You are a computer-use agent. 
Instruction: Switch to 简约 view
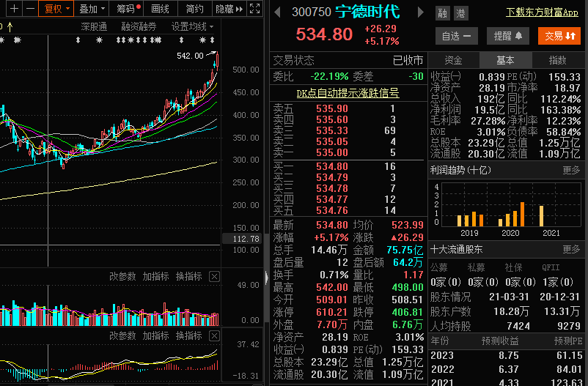pos(194,9)
